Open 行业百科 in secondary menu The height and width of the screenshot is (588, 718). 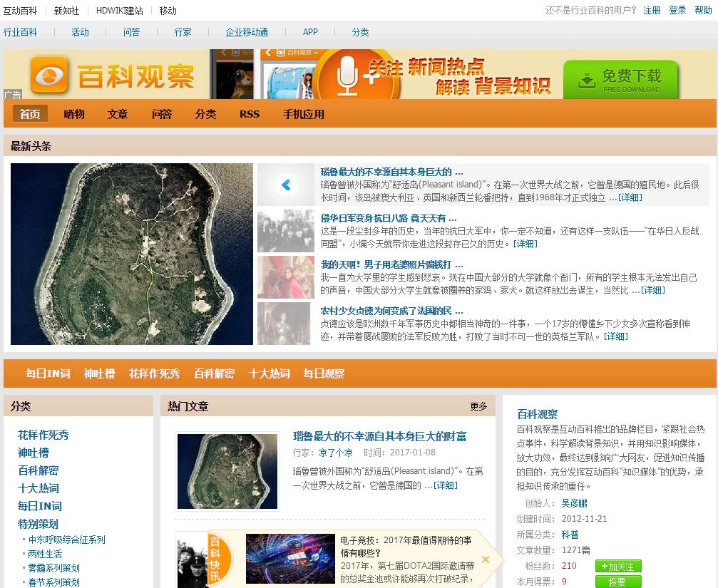coord(20,32)
